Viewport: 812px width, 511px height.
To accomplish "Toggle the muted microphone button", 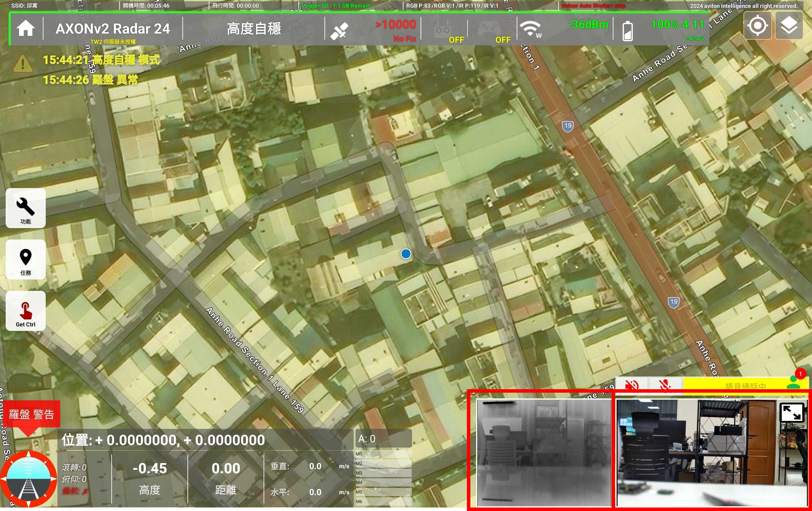I will click(x=665, y=385).
